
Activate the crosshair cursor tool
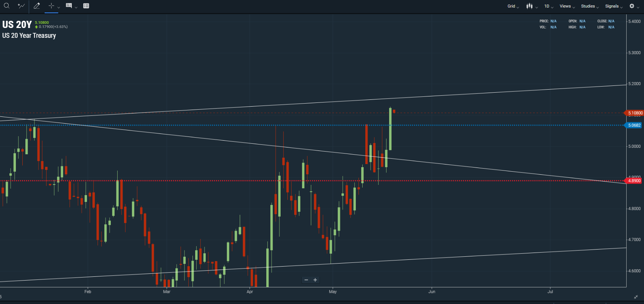(51, 6)
